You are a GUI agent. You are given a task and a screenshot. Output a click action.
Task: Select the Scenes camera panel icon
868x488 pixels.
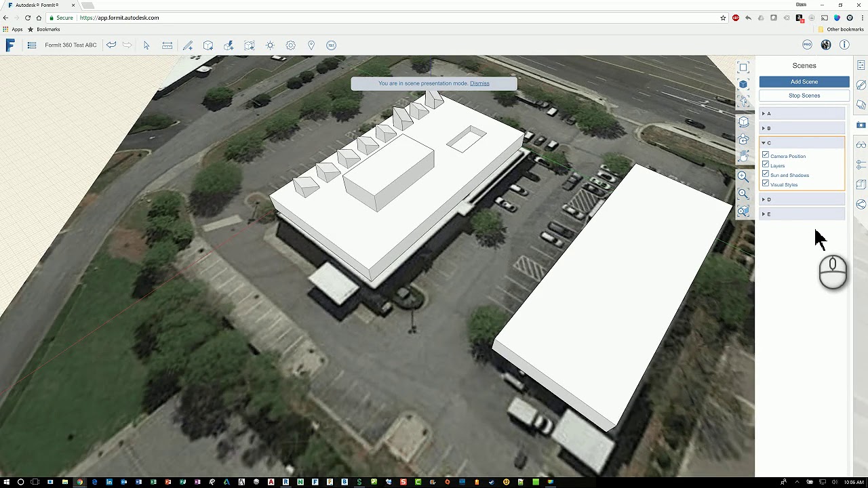point(861,125)
